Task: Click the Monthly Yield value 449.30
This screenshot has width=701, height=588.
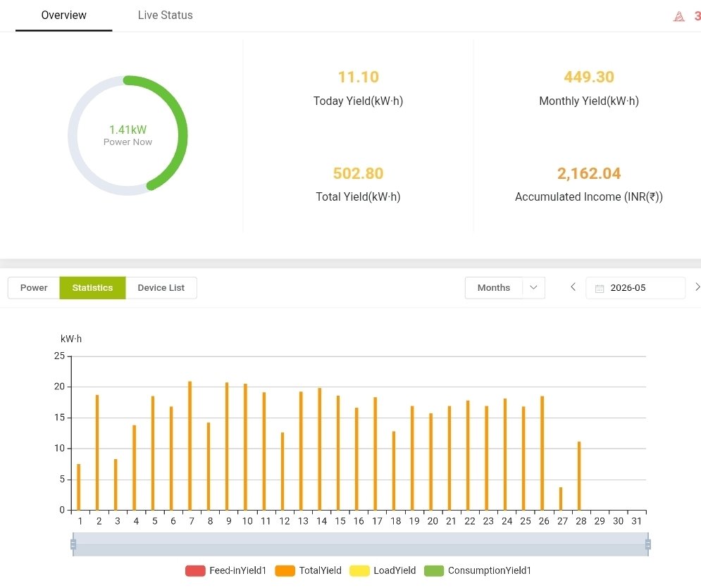Action: click(589, 77)
